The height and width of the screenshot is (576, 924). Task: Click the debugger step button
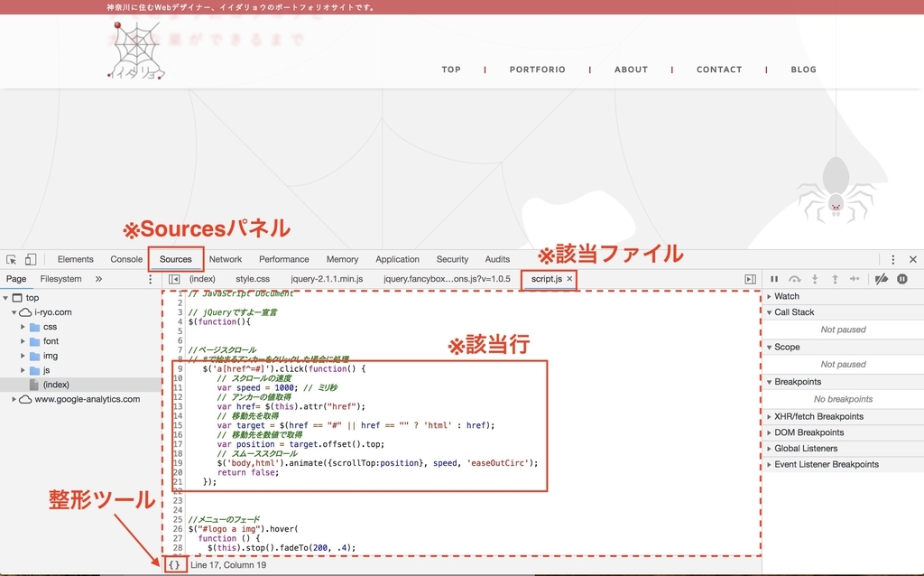pyautogui.click(x=855, y=279)
